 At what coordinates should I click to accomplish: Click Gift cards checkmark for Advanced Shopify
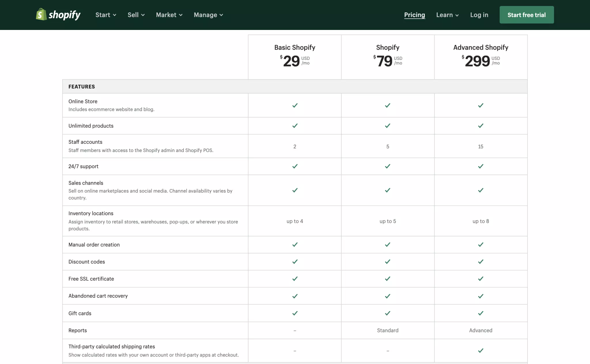(481, 313)
